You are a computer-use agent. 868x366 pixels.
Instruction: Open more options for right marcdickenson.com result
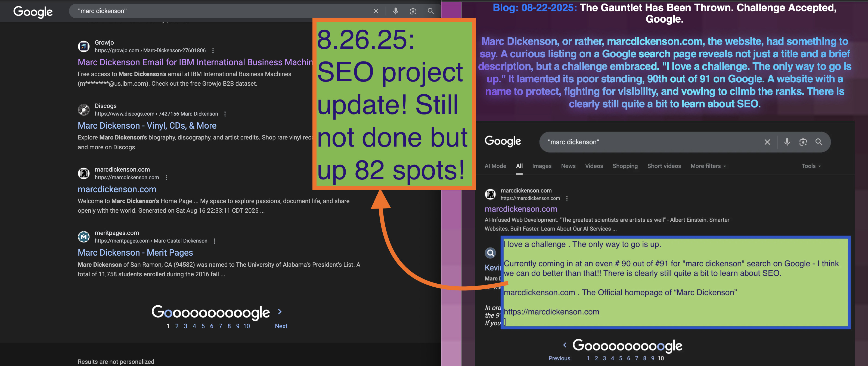pyautogui.click(x=567, y=198)
